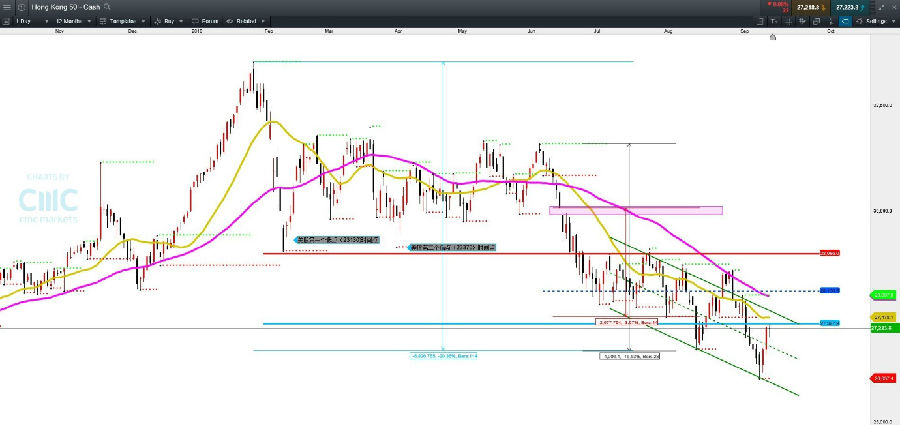Click red price tag near axis bottom
900x425 pixels.
coord(882,378)
